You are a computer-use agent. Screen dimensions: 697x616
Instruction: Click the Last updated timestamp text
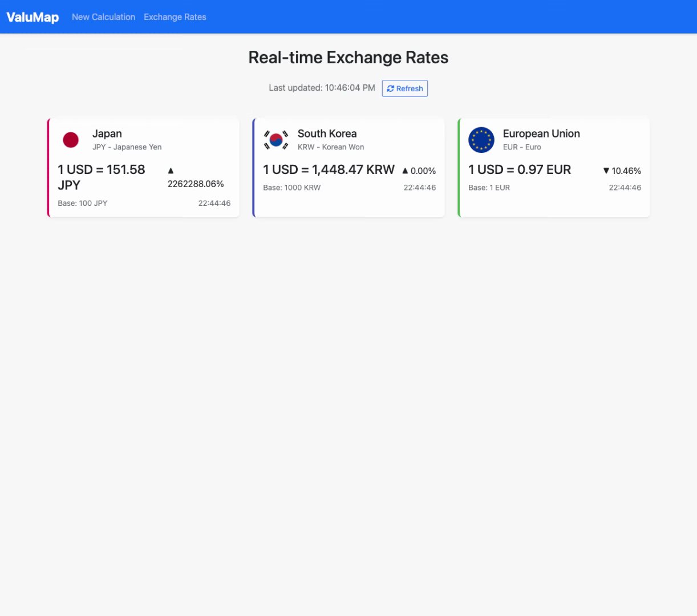(322, 88)
